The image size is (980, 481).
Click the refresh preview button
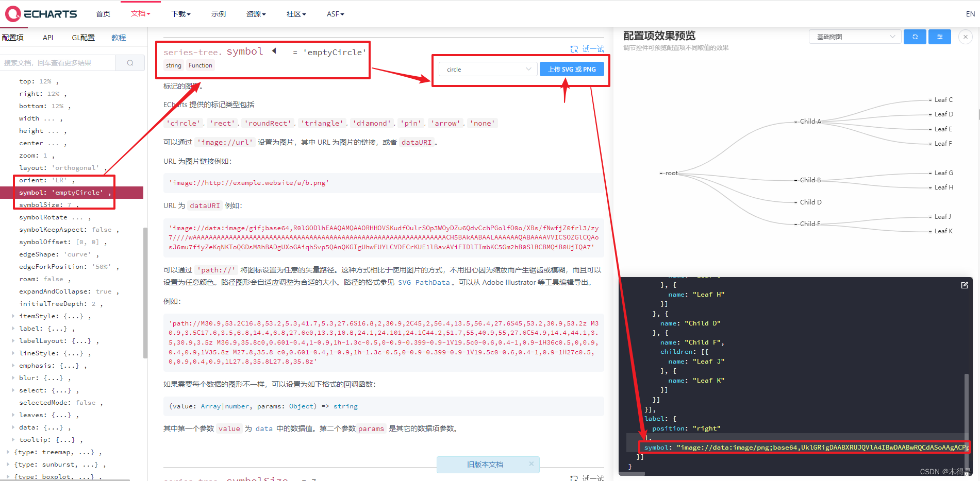[915, 37]
